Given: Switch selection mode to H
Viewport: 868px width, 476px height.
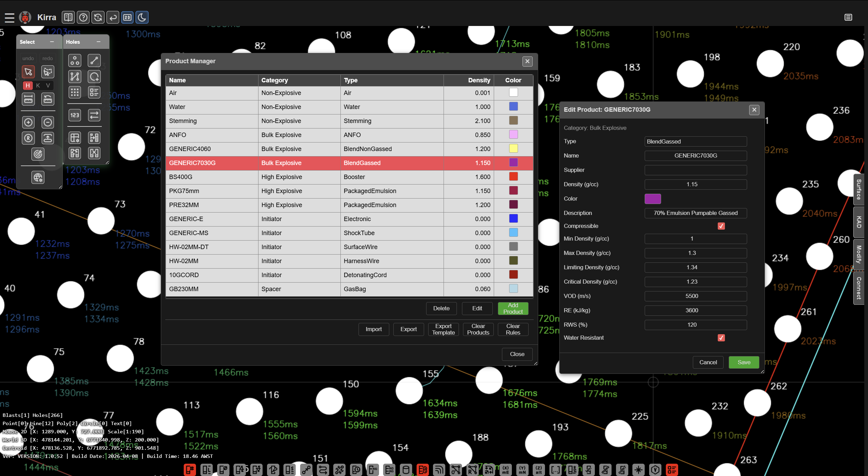Looking at the screenshot, I should pyautogui.click(x=28, y=85).
